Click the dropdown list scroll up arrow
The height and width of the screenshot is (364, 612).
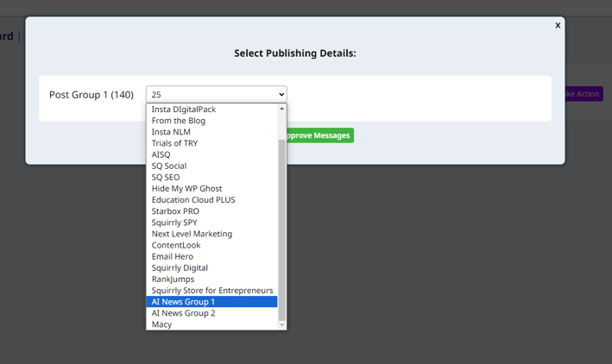(281, 109)
